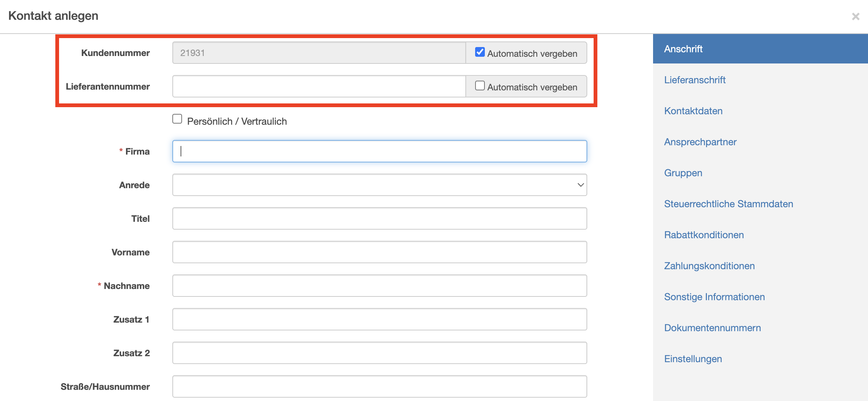Tick the Persönlich / Vertraulich checkbox
868x401 pixels.
177,119
